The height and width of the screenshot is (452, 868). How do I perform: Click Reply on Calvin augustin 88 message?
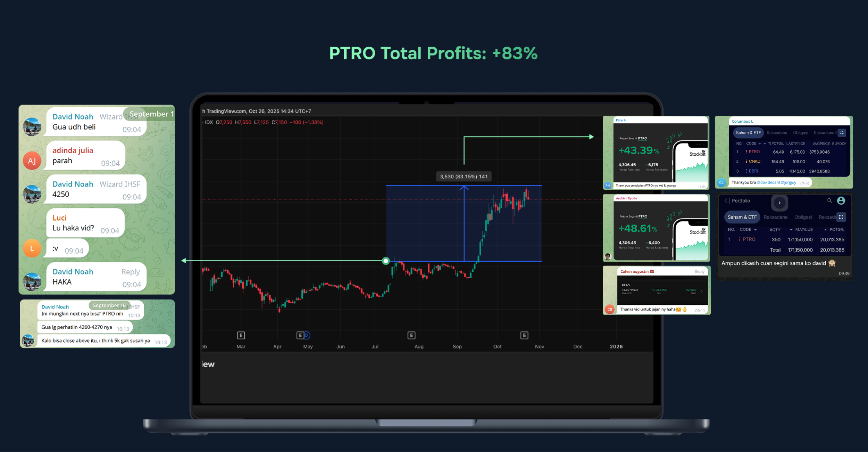(699, 272)
